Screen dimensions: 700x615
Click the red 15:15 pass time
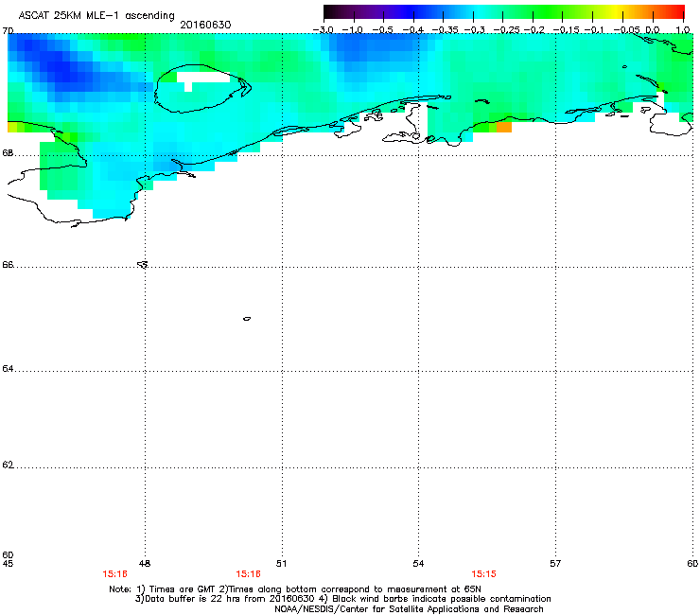[x=484, y=574]
